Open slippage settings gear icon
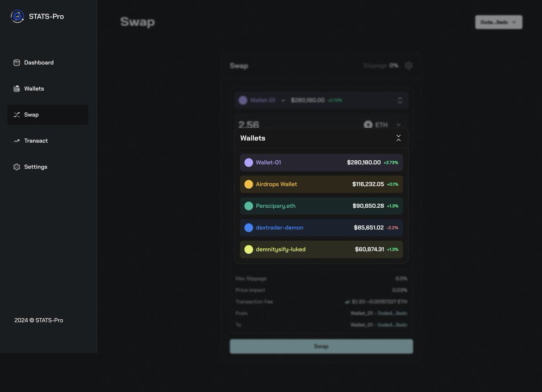 pyautogui.click(x=409, y=65)
